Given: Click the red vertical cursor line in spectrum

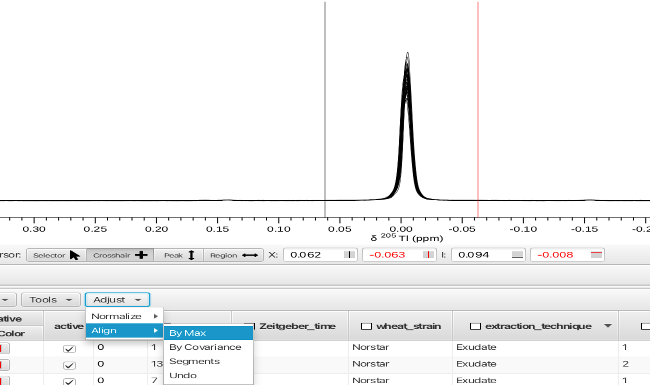Looking at the screenshot, I should click(x=478, y=108).
